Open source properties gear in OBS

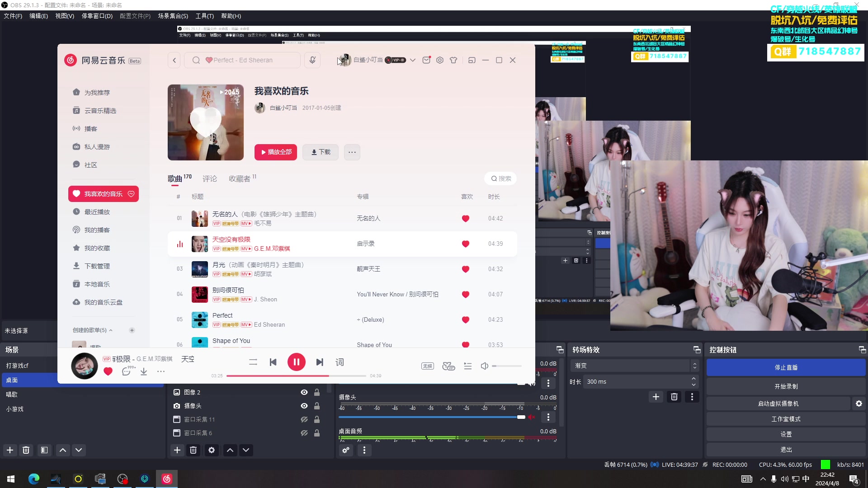click(212, 450)
